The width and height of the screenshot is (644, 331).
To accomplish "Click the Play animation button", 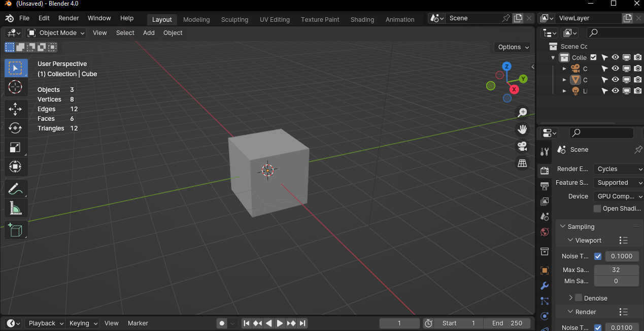I will pos(280,323).
